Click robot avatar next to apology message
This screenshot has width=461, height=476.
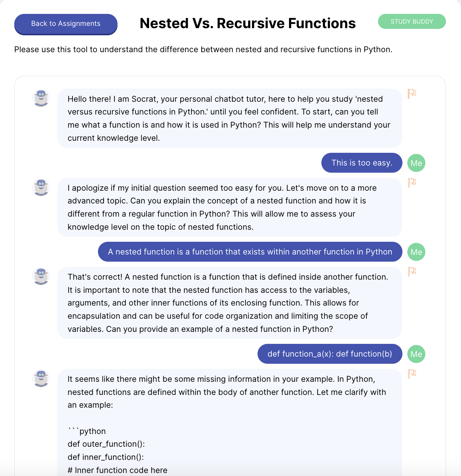coord(41,187)
